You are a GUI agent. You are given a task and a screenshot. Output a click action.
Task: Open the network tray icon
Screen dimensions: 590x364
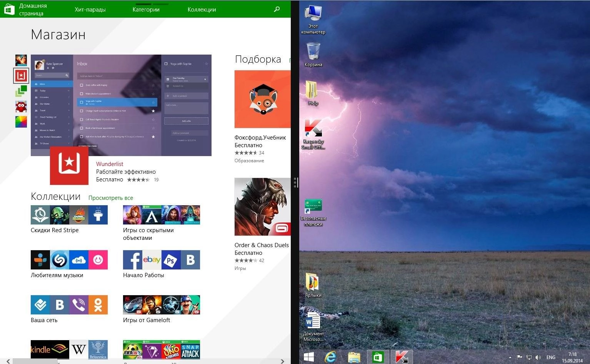(529, 357)
